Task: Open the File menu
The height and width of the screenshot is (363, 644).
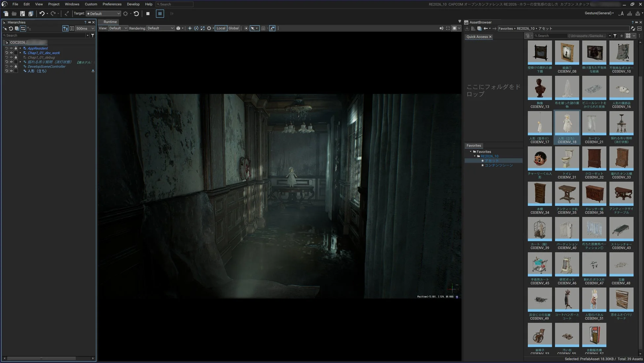Action: point(15,4)
